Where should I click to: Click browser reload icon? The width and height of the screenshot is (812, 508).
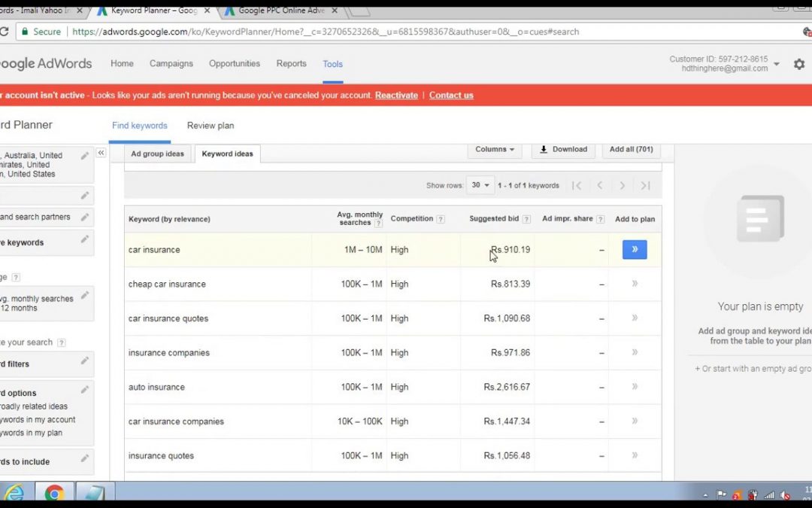[x=4, y=32]
